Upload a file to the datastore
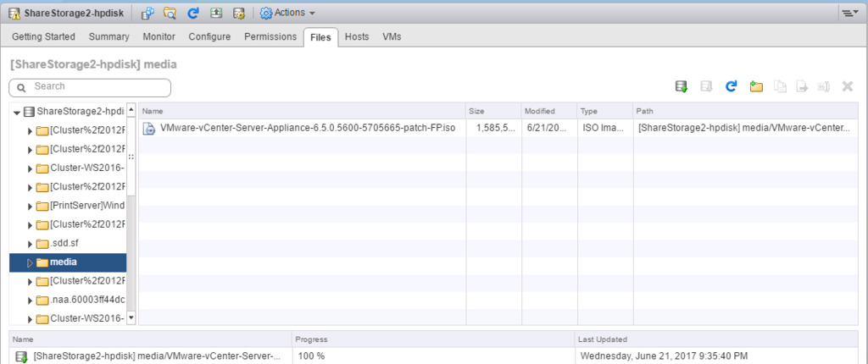 (682, 86)
